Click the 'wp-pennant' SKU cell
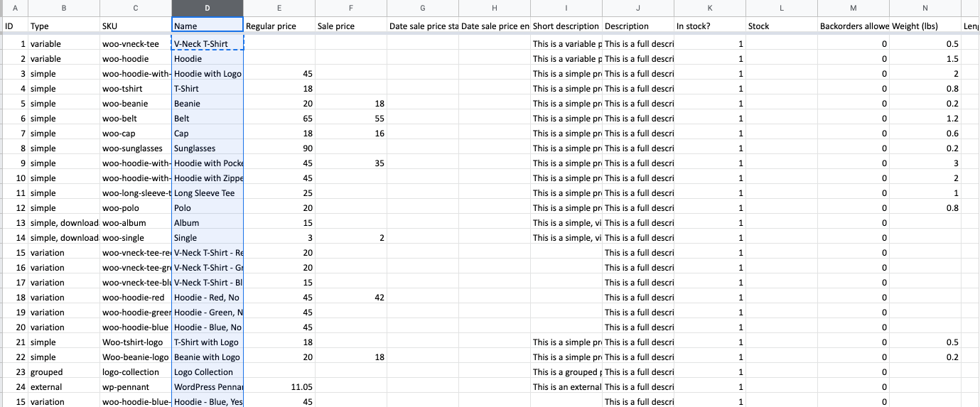This screenshot has width=980, height=407. point(135,387)
